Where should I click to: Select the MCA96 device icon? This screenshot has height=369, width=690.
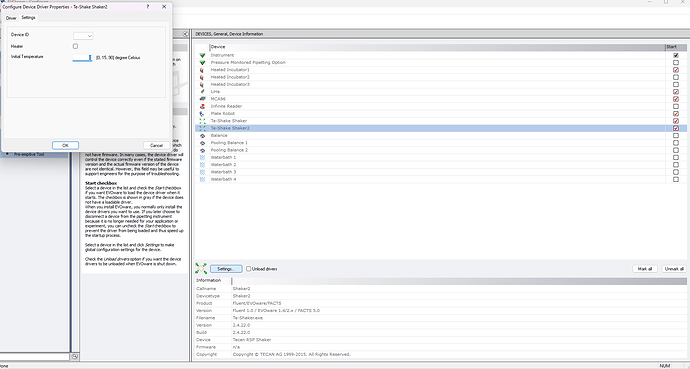pyautogui.click(x=202, y=99)
